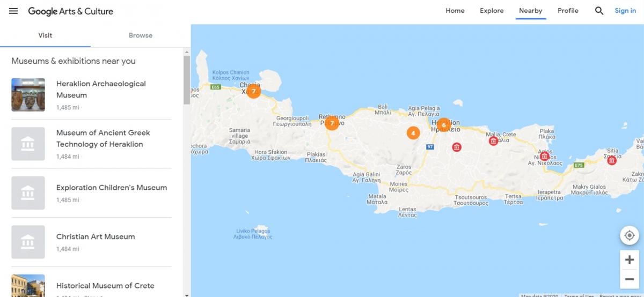Open search with the magnifier icon
644x297 pixels.
click(x=599, y=11)
